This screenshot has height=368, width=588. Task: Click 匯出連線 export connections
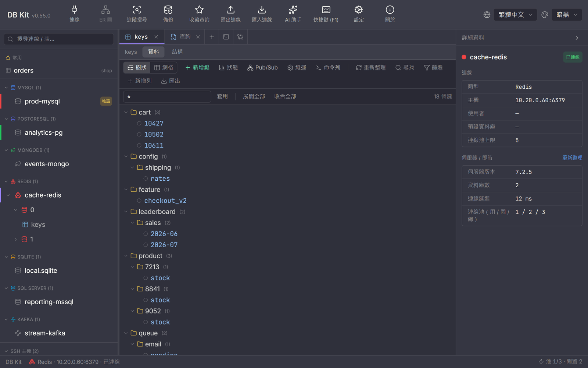point(230,14)
